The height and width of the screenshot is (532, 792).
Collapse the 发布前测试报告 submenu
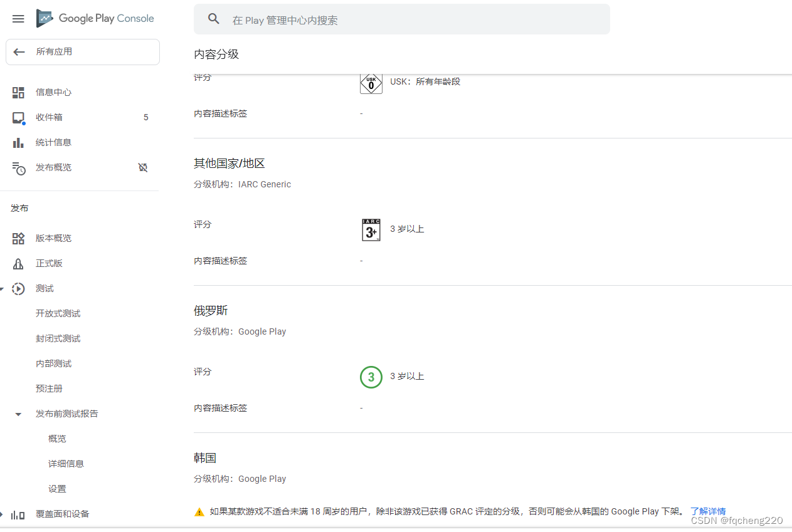click(18, 414)
